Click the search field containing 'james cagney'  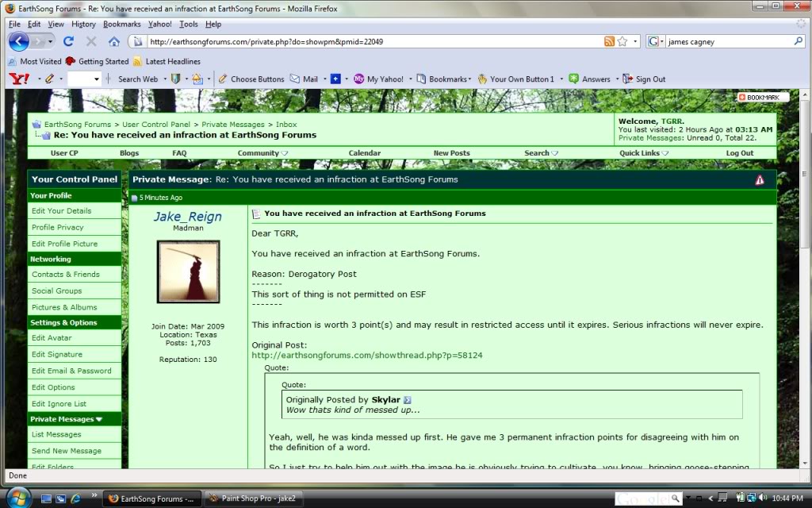pos(730,41)
